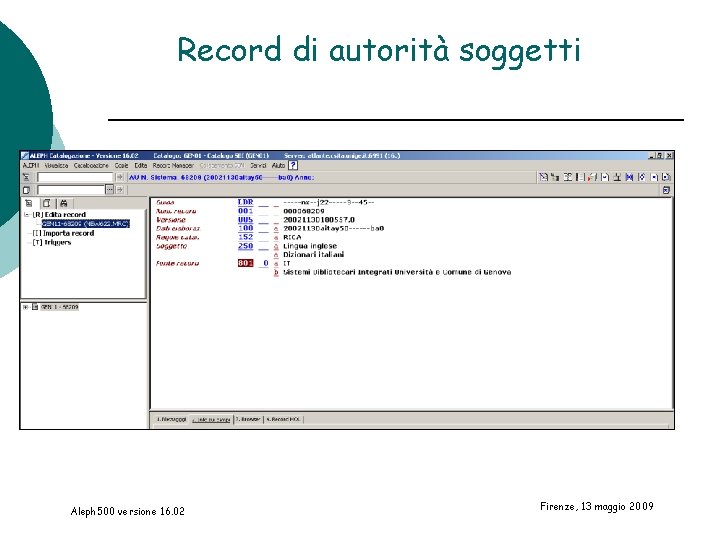The height and width of the screenshot is (540, 720).
Task: Click the 0 indicator of field 801
Action: [x=265, y=263]
